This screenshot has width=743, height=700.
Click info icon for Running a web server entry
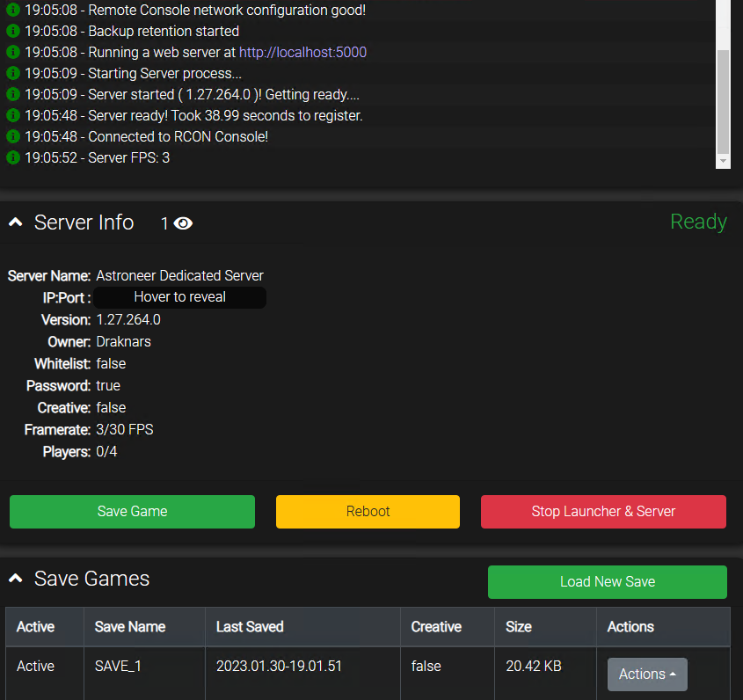pos(13,51)
